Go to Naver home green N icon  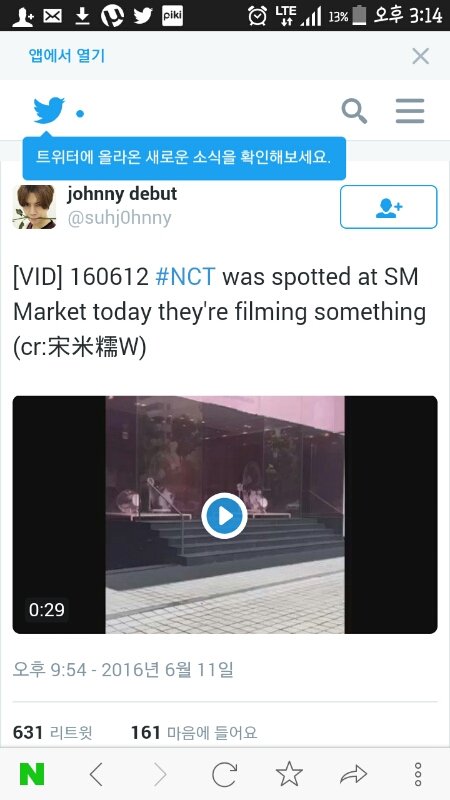coord(32,774)
